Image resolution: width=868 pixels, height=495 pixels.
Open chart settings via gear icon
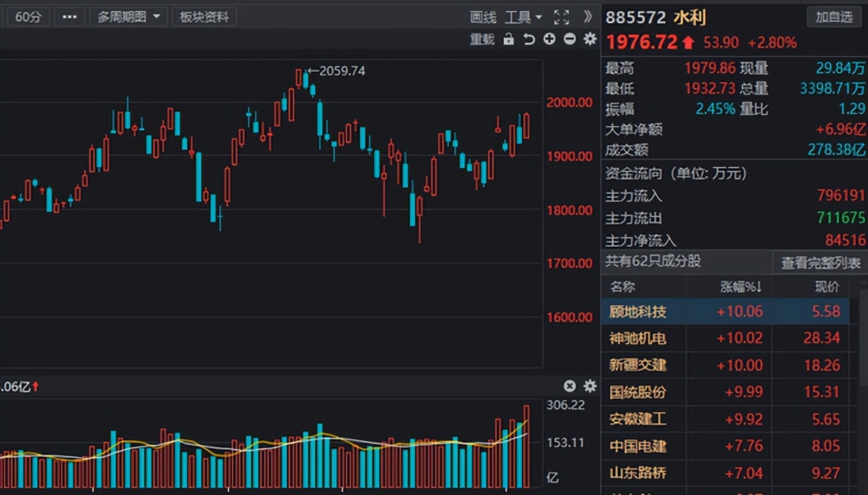coord(589,39)
